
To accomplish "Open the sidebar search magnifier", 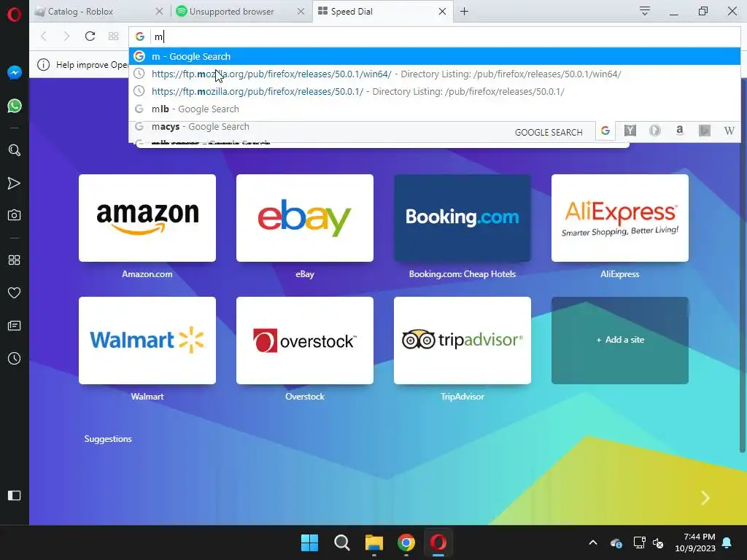I will click(x=15, y=150).
